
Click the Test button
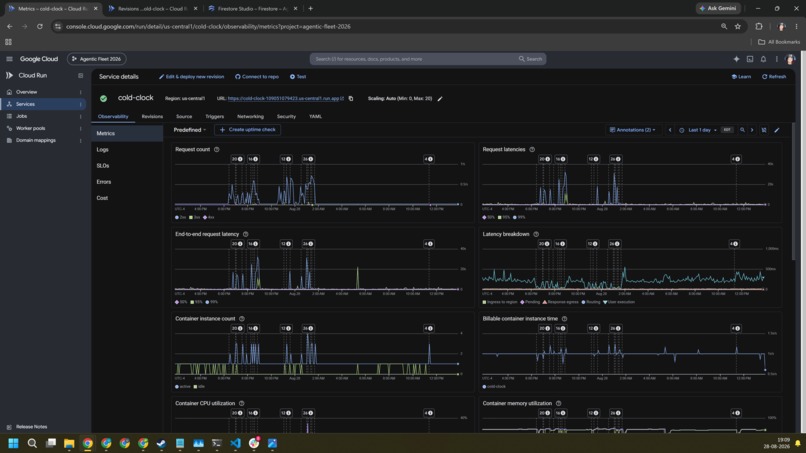pyautogui.click(x=298, y=77)
